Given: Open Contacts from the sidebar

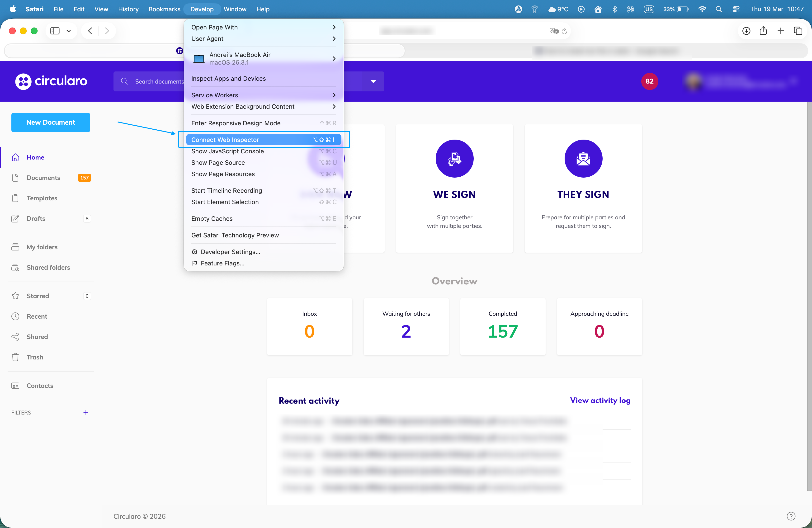Looking at the screenshot, I should pyautogui.click(x=40, y=385).
